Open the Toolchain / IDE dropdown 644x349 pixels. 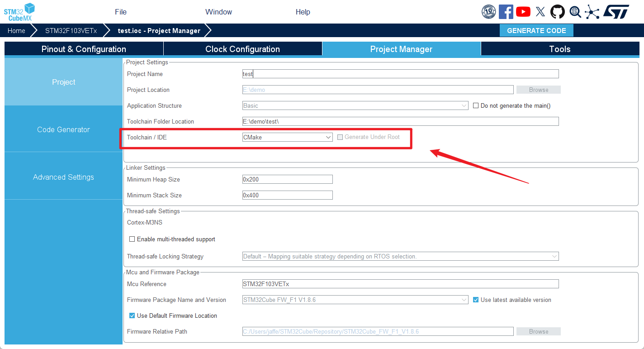(x=288, y=137)
